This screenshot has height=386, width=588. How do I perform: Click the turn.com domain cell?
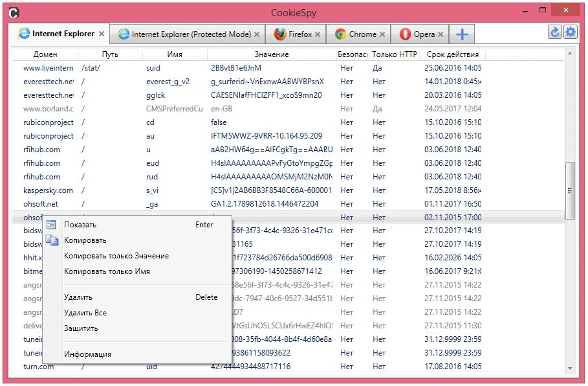click(38, 367)
